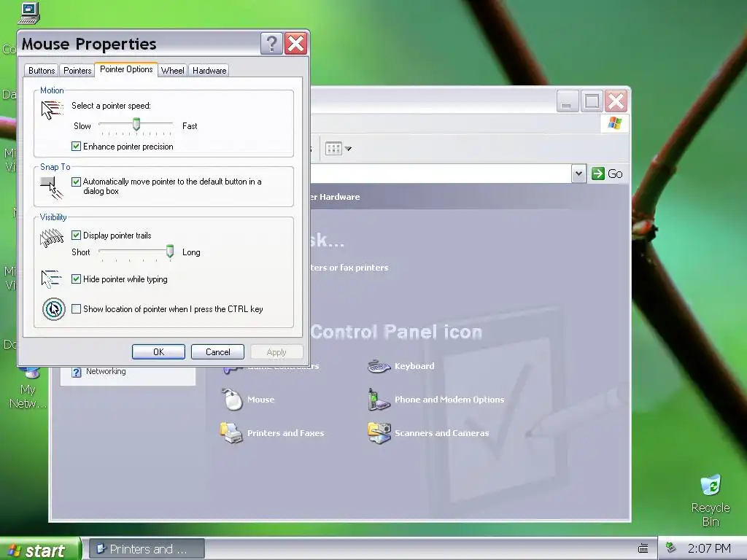
Task: Open the Hardware tab
Action: click(x=209, y=71)
